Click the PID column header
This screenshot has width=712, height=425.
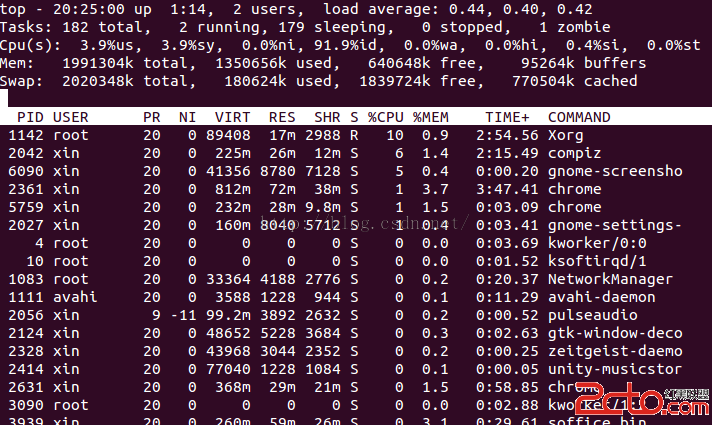[30, 117]
